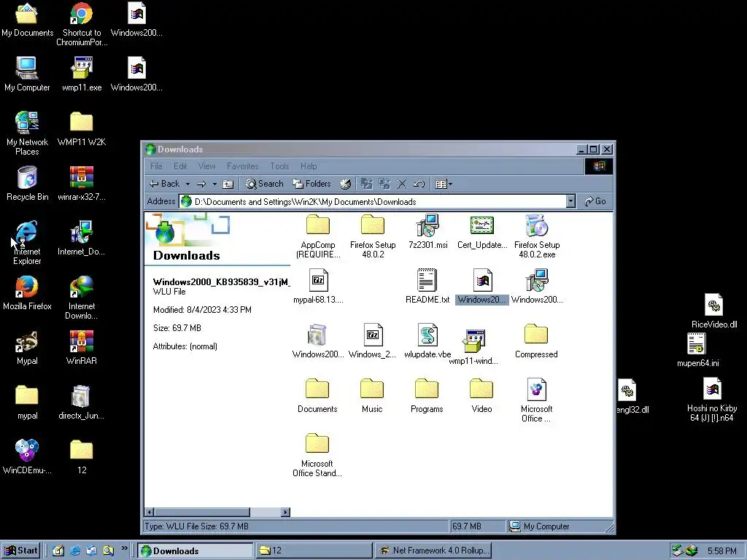The image size is (747, 560).
Task: Select the wmp11.exe desktop icon
Action: pyautogui.click(x=82, y=74)
